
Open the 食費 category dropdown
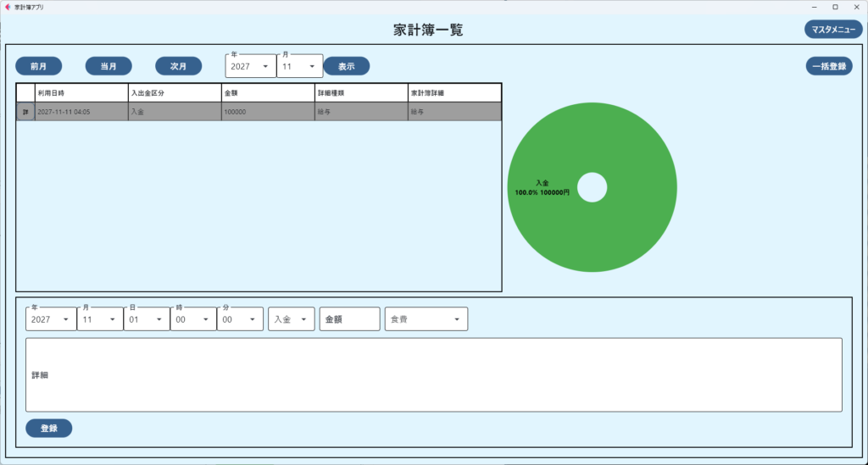pos(426,319)
